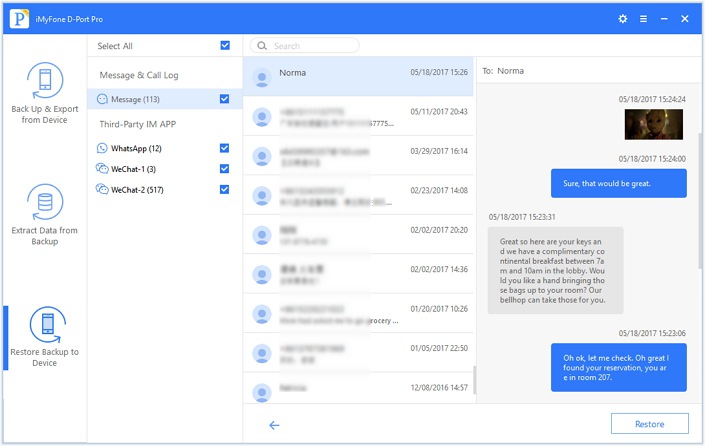Click the search magnifier icon

tap(262, 45)
